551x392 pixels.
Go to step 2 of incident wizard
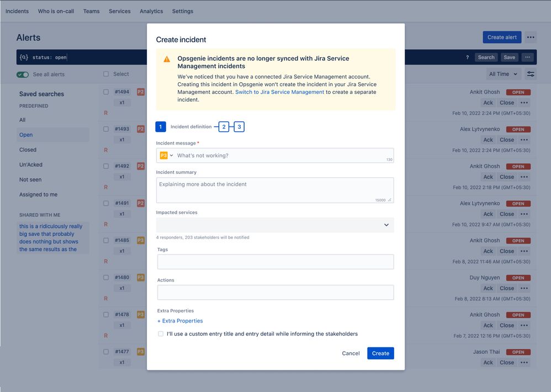click(x=224, y=127)
